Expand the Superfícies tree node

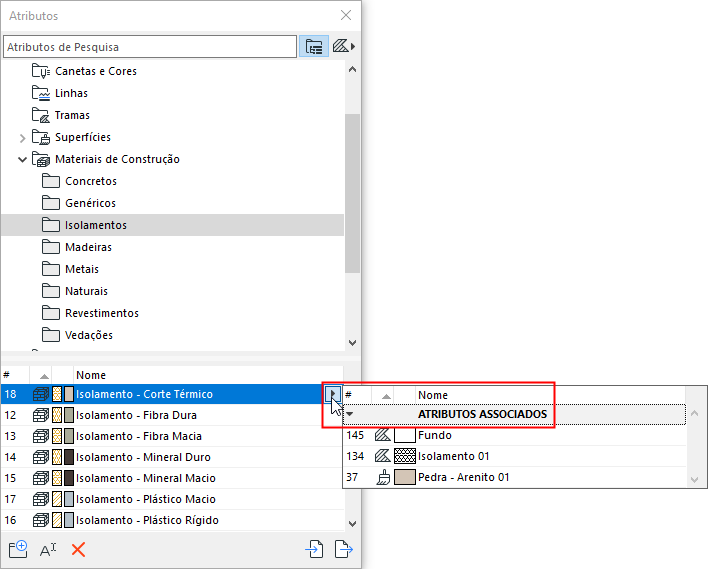pos(23,138)
